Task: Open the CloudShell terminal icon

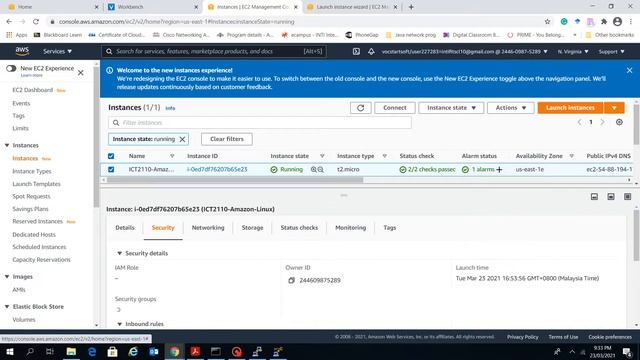Action: (356, 51)
